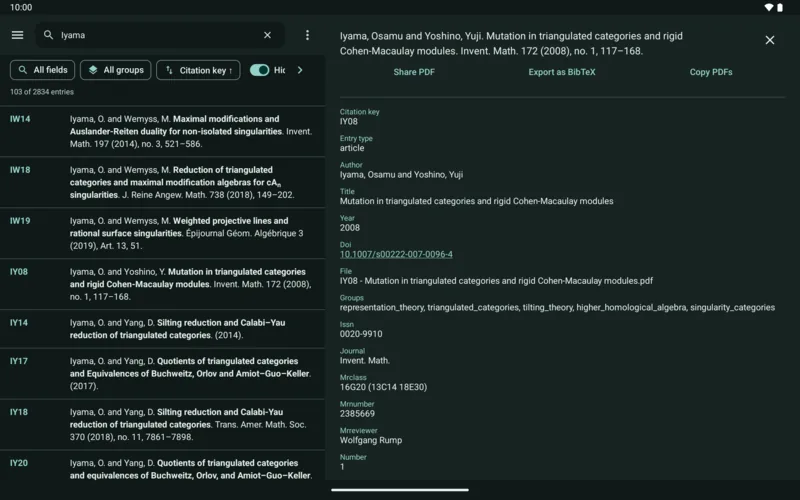The height and width of the screenshot is (500, 800).
Task: Change the Citation key sort order
Action: point(198,70)
